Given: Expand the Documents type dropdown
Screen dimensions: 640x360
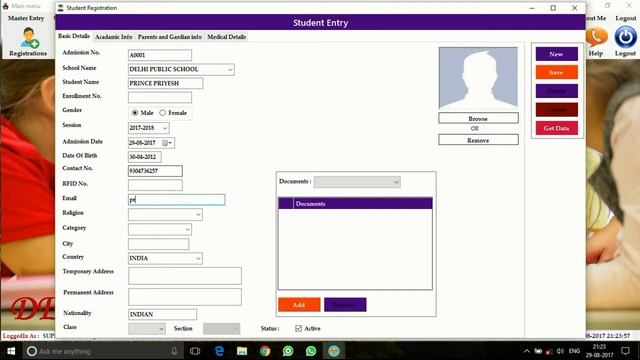Looking at the screenshot, I should (x=396, y=182).
